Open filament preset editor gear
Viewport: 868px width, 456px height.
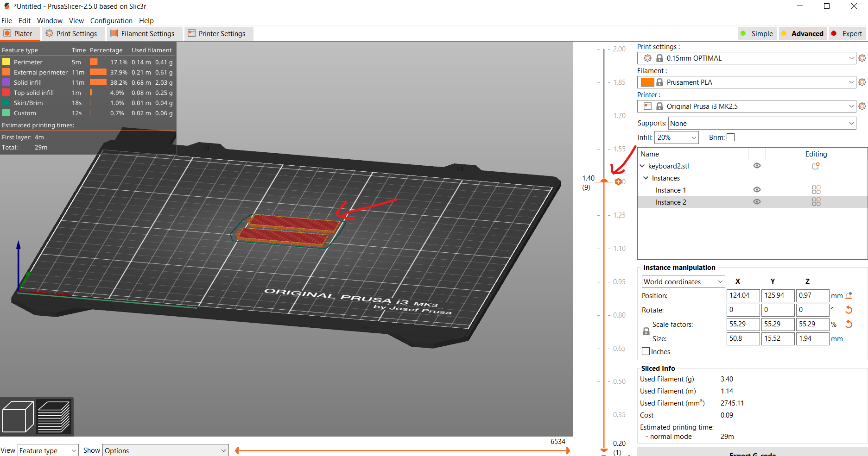(x=862, y=82)
